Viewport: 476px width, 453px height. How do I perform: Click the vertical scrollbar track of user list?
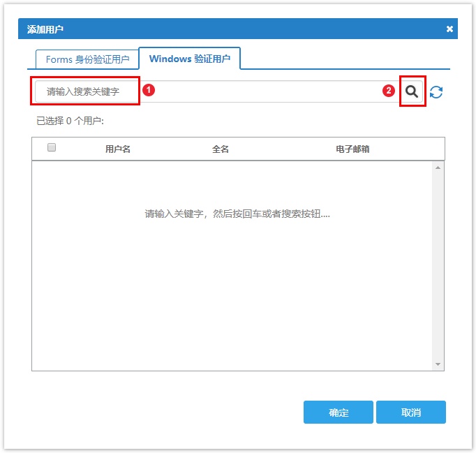point(438,265)
